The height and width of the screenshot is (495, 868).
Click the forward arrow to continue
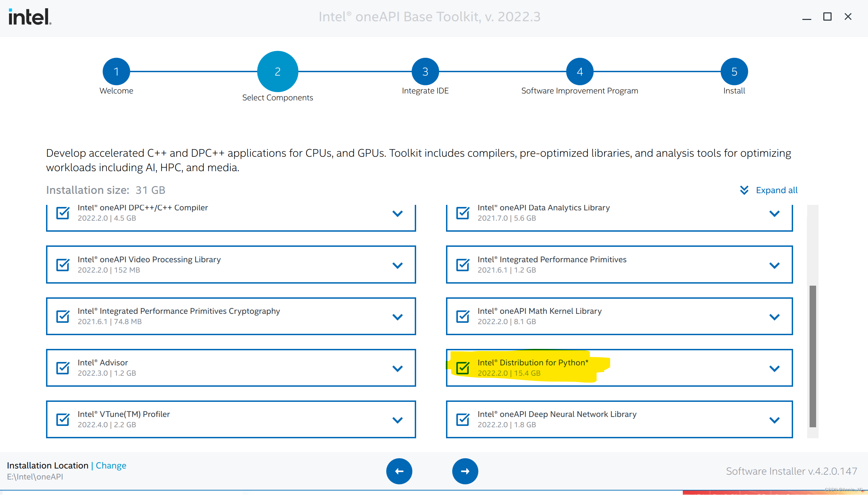point(465,471)
